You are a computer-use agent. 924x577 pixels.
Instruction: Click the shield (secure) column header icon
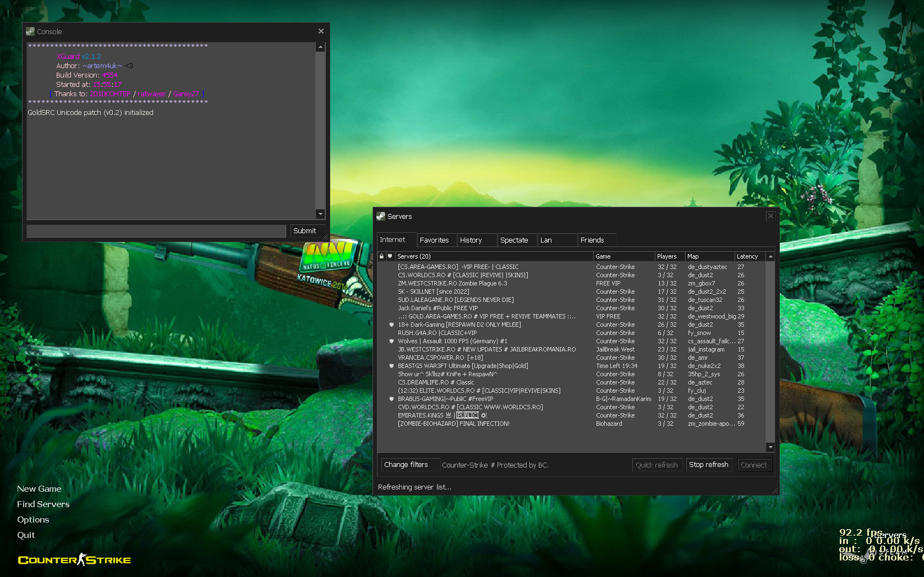390,256
